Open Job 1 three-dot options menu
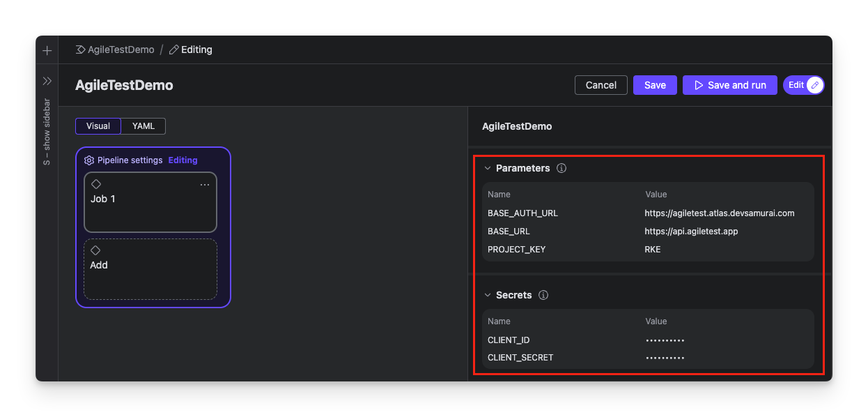This screenshot has height=417, width=868. (x=205, y=185)
